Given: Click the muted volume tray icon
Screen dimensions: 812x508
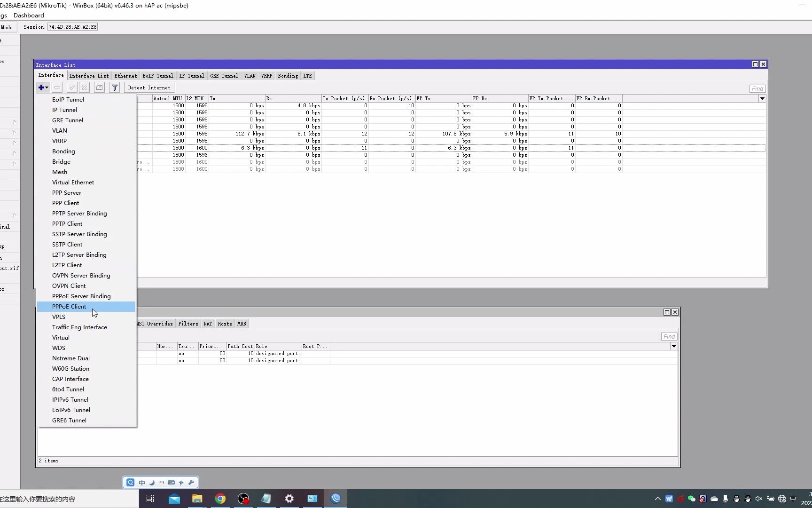Looking at the screenshot, I should pyautogui.click(x=759, y=499).
